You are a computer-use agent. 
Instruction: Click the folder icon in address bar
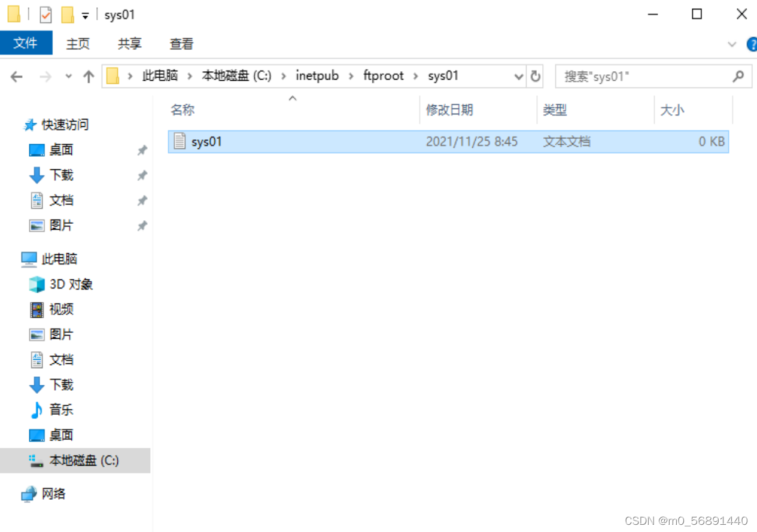113,76
